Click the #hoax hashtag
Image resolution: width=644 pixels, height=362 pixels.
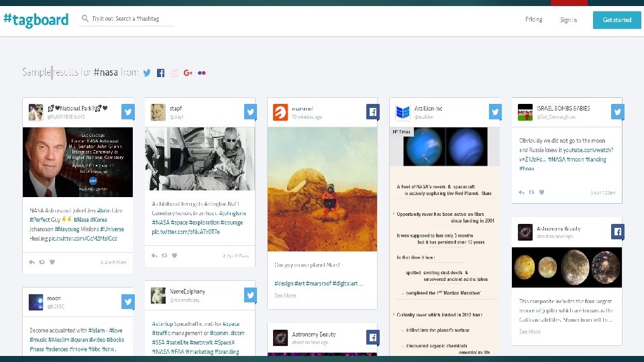527,169
